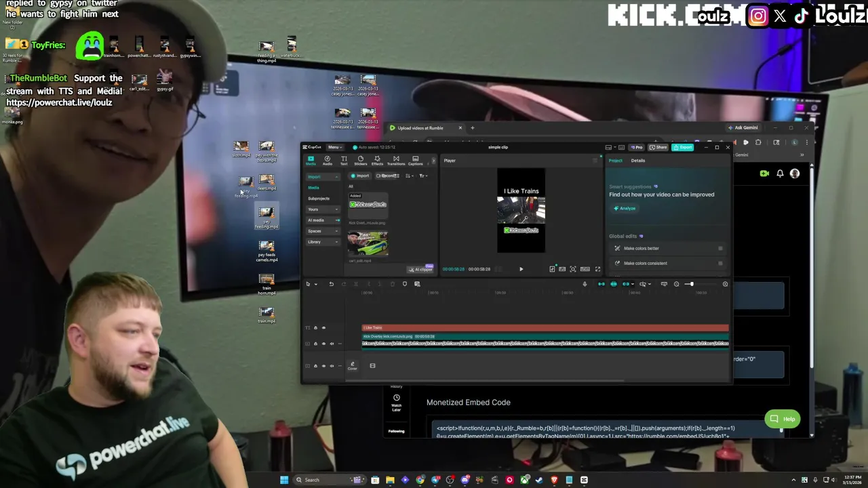The height and width of the screenshot is (488, 868).
Task: Play the preview in Player
Action: pos(521,269)
